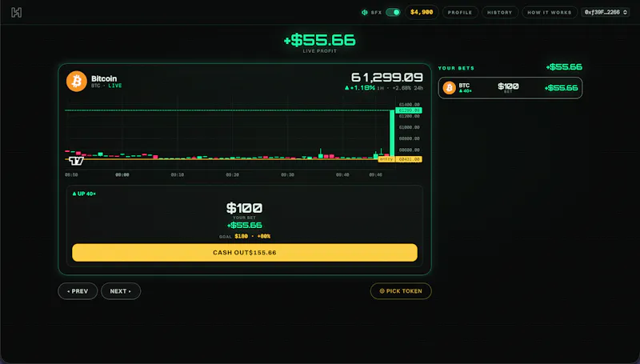Open HOW IT WORKS
640x364 pixels.
tap(550, 12)
